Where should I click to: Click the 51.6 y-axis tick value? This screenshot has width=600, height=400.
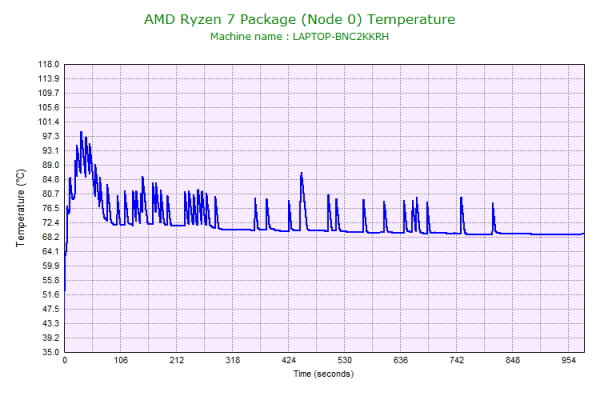51,295
